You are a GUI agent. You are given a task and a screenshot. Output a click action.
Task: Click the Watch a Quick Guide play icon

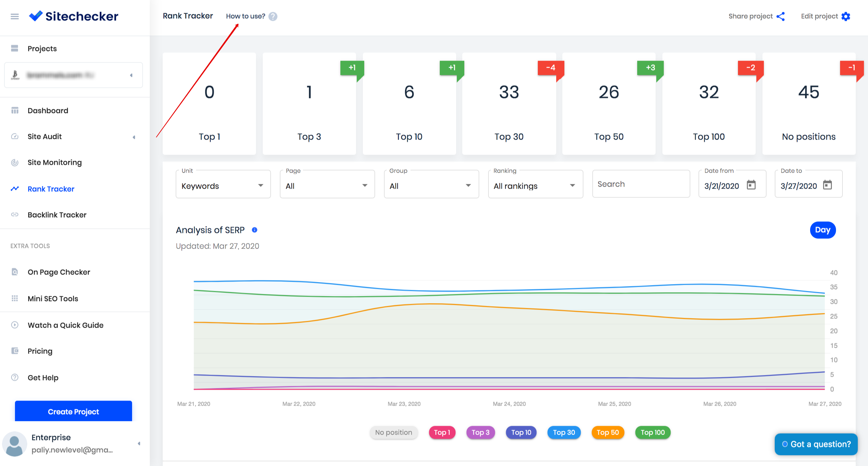[x=15, y=325]
